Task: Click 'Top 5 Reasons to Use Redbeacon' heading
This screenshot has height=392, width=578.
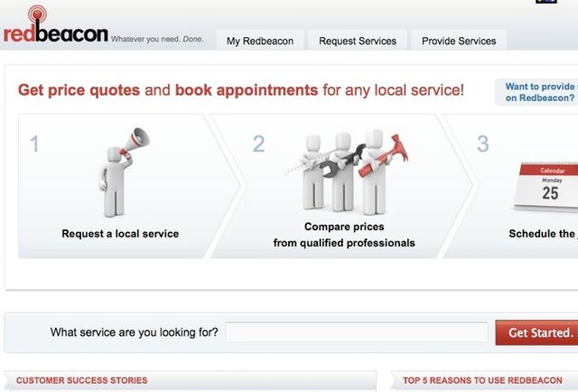Action: click(x=482, y=380)
